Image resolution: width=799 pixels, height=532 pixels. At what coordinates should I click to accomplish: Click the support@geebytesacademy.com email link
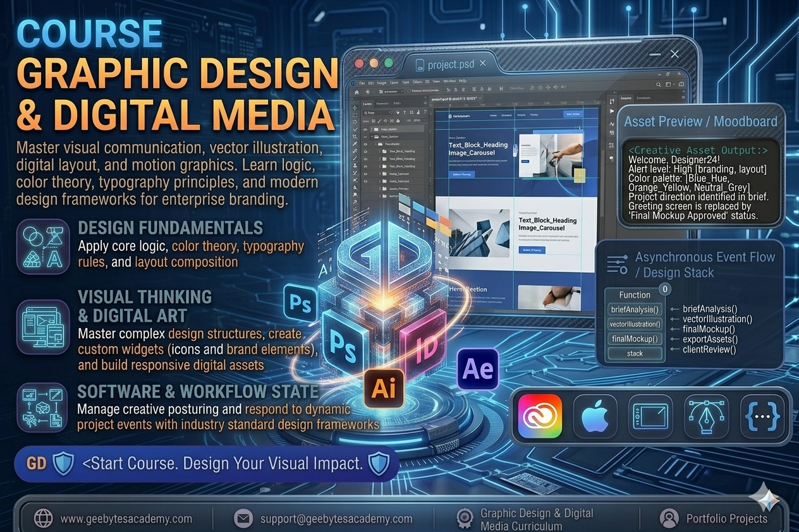(336, 519)
